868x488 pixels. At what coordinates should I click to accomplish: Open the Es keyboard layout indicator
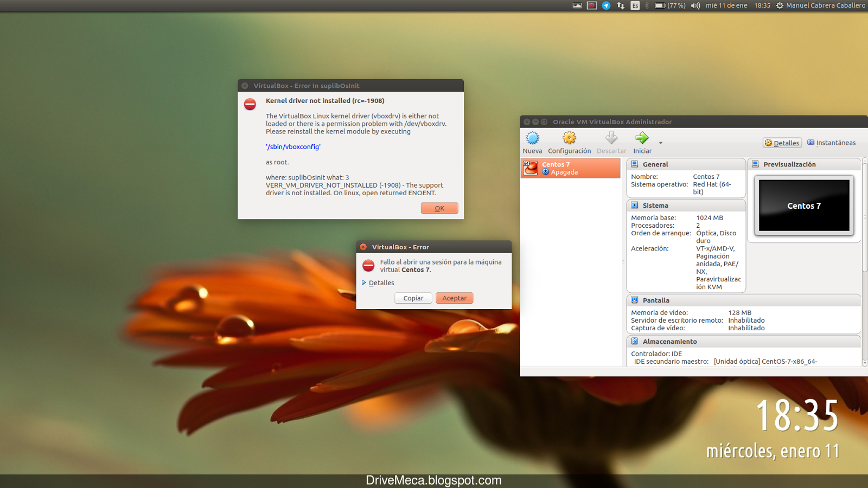point(635,5)
